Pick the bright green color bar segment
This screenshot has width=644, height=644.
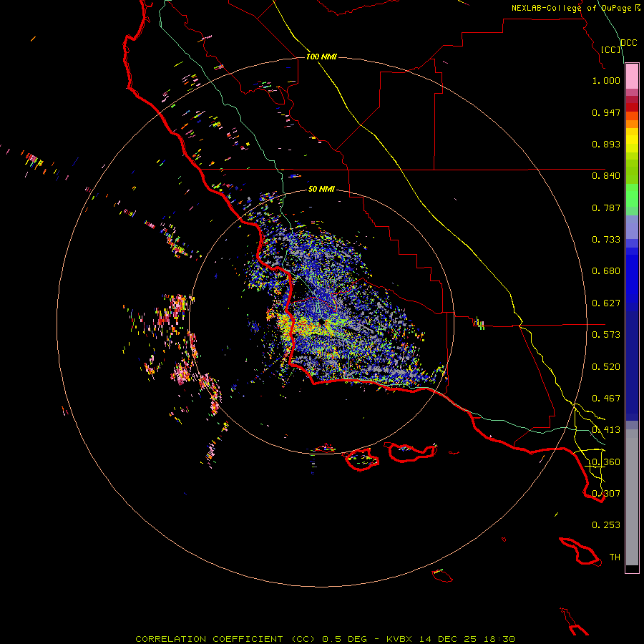632,195
